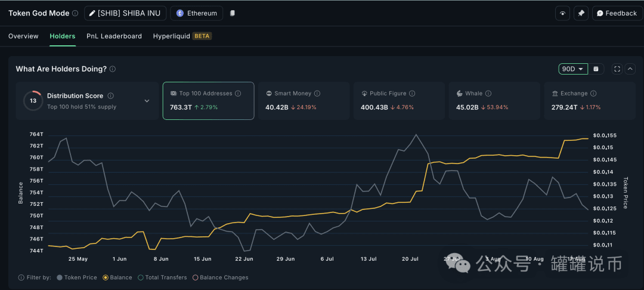Image resolution: width=644 pixels, height=290 pixels.
Task: Click the 40.42B Smart Money value
Action: [x=277, y=107]
